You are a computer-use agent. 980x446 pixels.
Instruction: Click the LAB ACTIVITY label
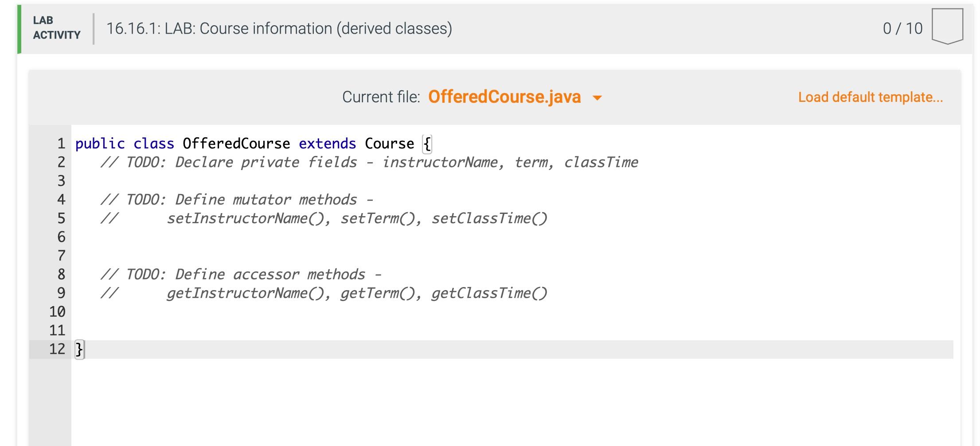pyautogui.click(x=55, y=27)
